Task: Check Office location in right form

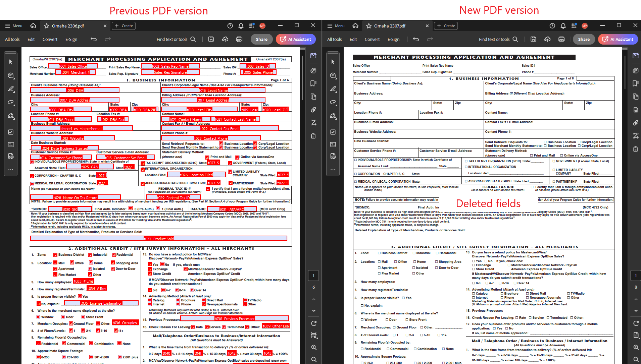Action: pos(396,262)
